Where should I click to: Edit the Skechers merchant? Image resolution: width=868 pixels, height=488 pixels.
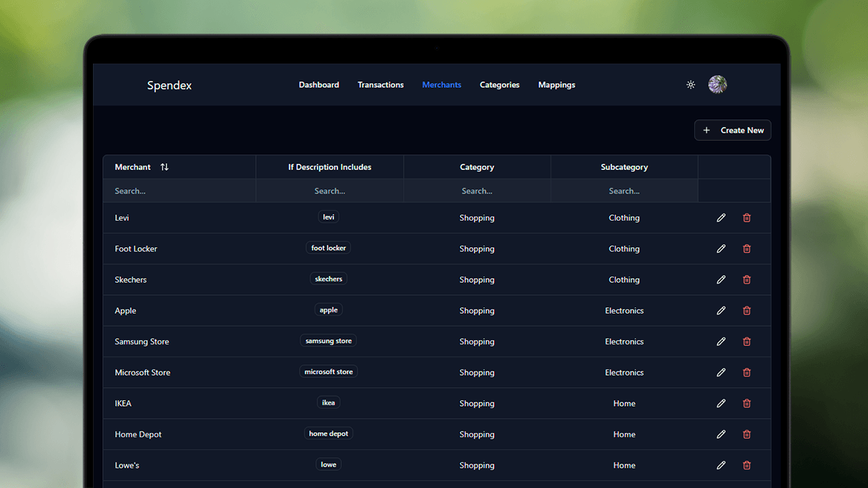click(x=721, y=279)
